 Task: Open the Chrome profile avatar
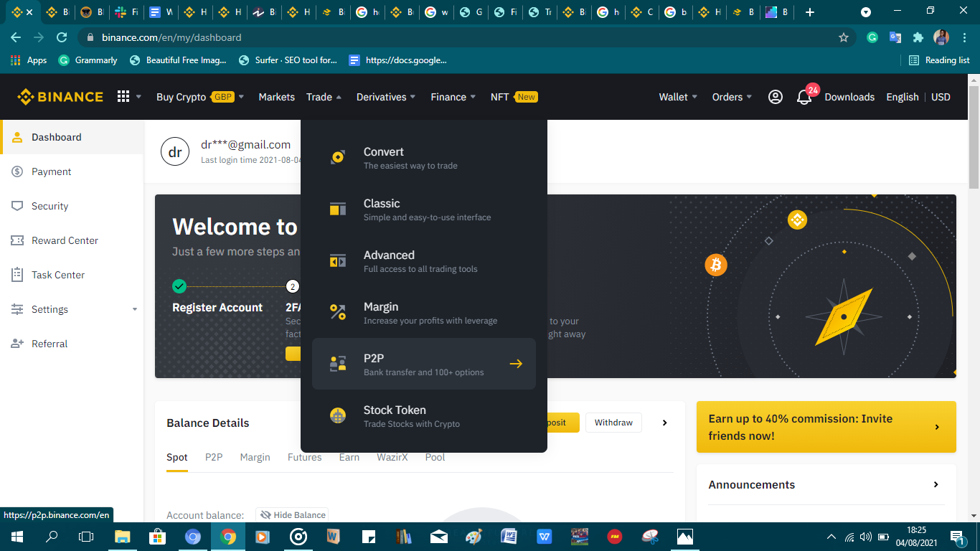941,37
